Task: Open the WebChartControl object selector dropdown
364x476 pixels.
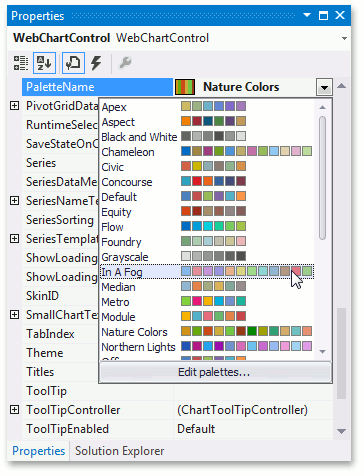Action: 344,39
